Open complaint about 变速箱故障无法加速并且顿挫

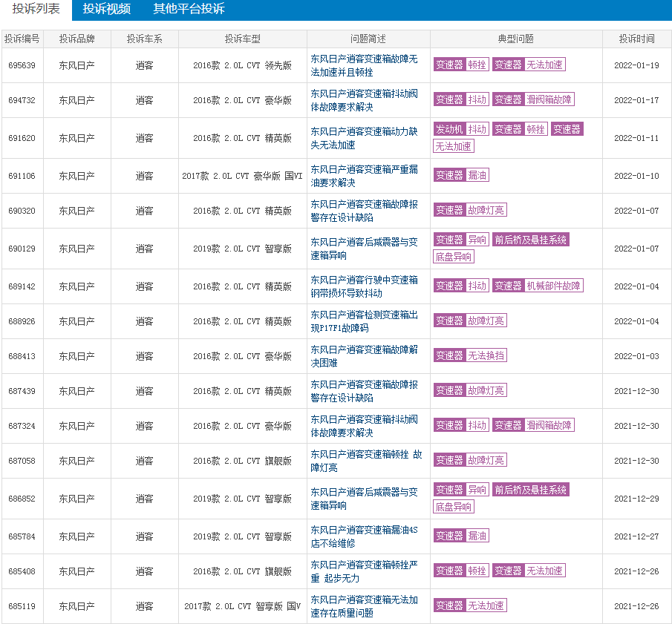coord(364,65)
